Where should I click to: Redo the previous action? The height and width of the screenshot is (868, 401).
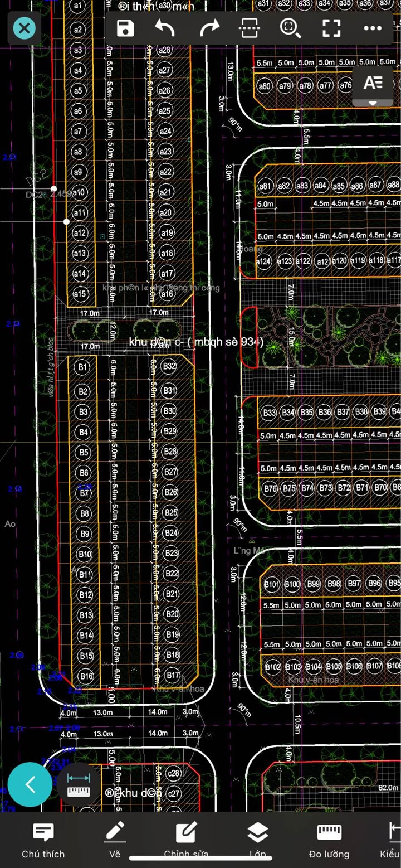pos(209,28)
